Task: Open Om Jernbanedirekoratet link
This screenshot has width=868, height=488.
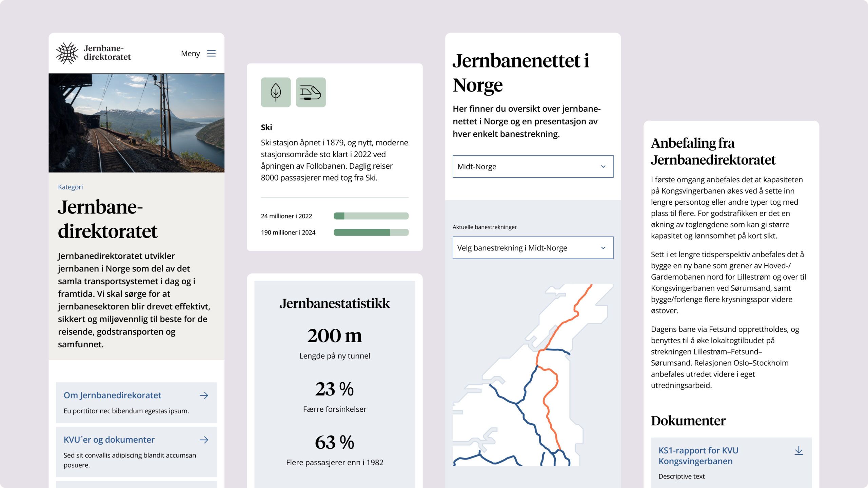Action: coord(112,395)
